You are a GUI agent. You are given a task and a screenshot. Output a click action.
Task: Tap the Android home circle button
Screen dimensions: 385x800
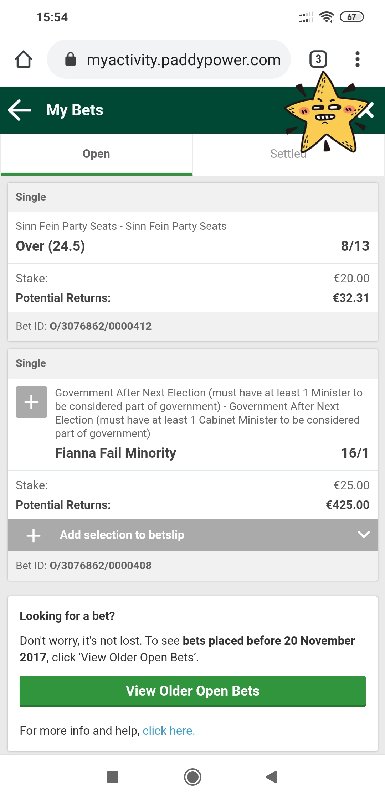pos(192,777)
